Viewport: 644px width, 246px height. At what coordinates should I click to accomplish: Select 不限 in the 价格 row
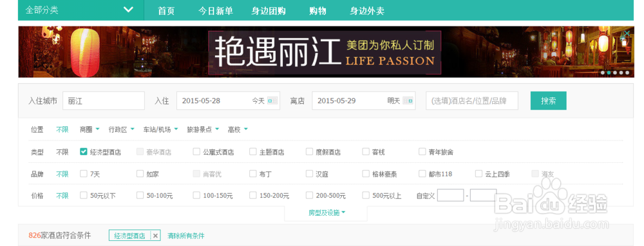(x=62, y=196)
